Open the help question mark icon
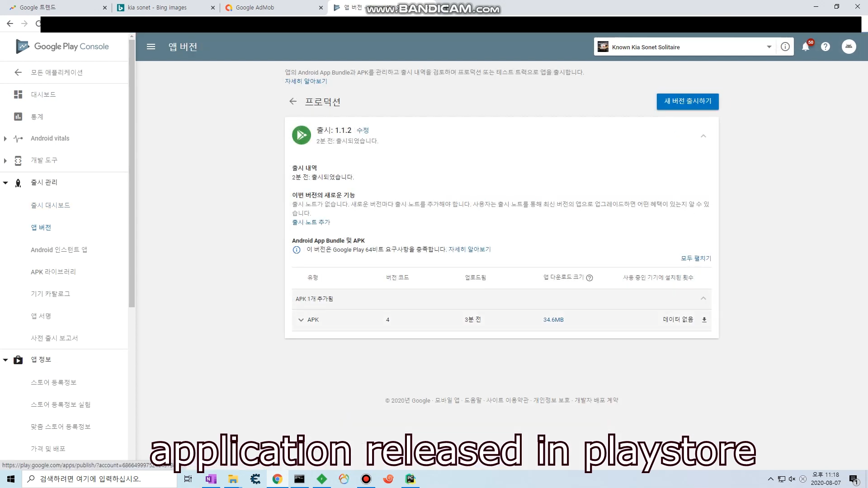Viewport: 868px width, 488px height. pos(826,47)
